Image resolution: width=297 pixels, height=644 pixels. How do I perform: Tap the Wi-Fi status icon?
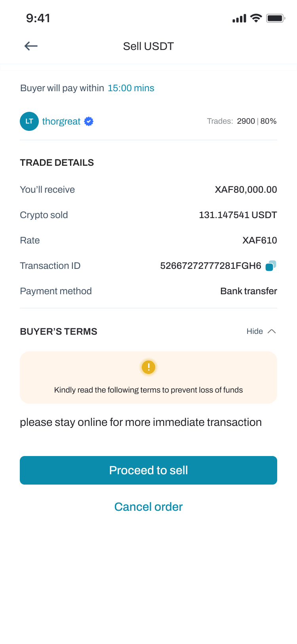pyautogui.click(x=256, y=18)
